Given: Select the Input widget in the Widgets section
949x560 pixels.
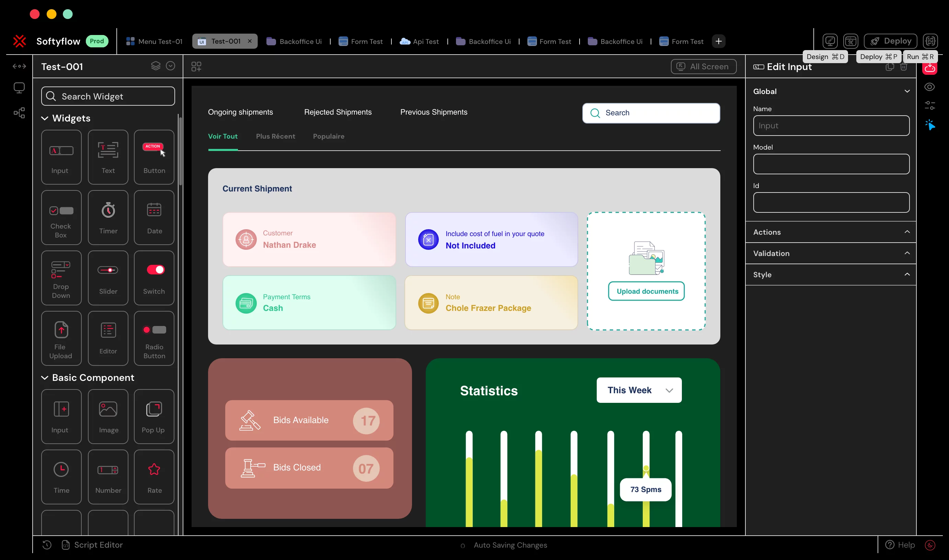Looking at the screenshot, I should pos(61,157).
